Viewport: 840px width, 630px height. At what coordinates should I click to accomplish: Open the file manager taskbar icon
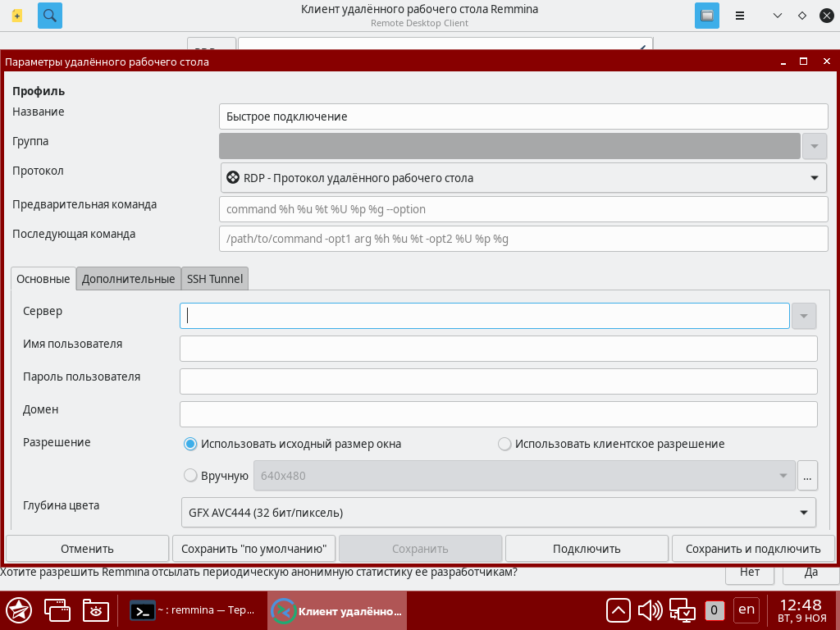pos(95,609)
